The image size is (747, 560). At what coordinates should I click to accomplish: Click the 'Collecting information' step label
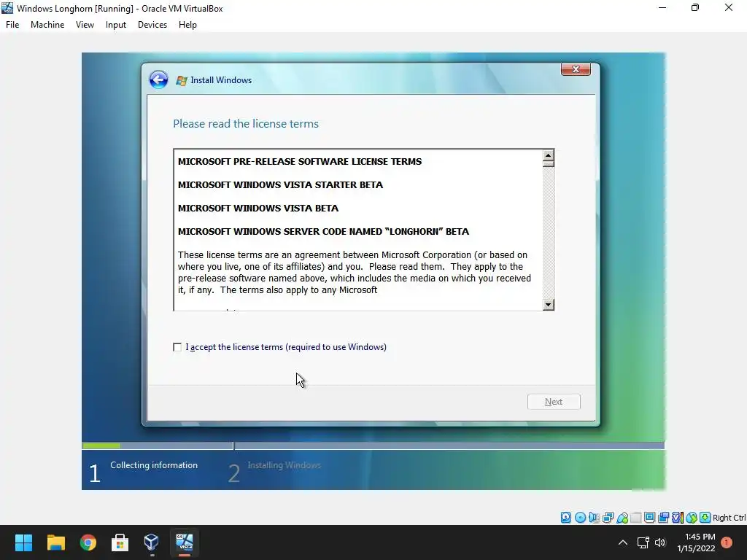tap(154, 465)
